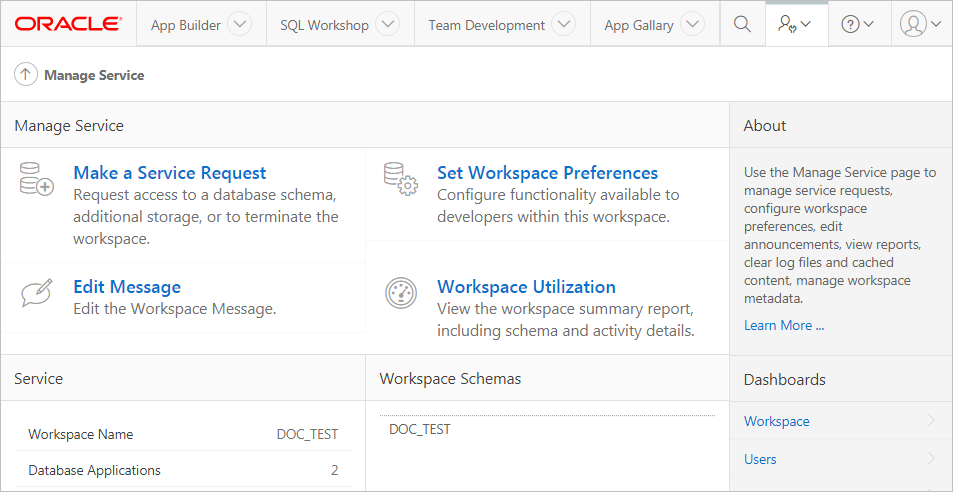Click the Learn More link
Viewport: 953px width, 492px height.
784,325
